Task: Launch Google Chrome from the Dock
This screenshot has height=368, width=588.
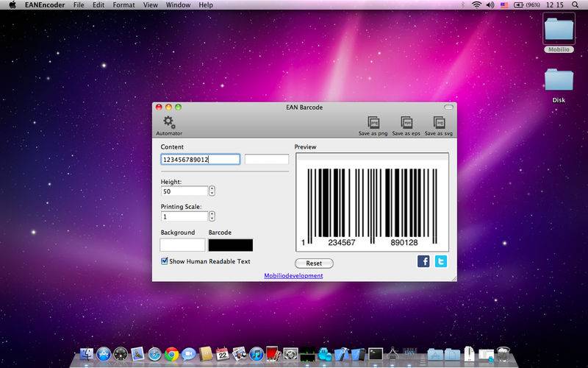Action: (172, 354)
